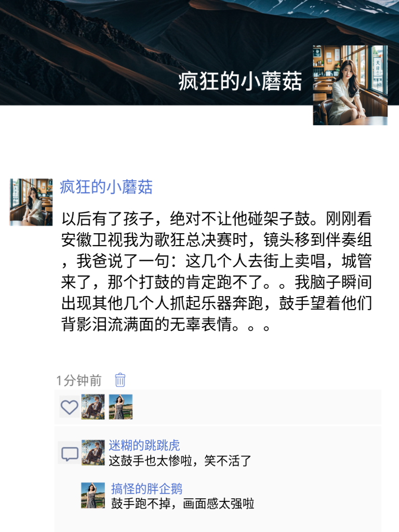The width and height of the screenshot is (399, 532).
Task: Like the post with the heart icon
Action: [x=69, y=407]
